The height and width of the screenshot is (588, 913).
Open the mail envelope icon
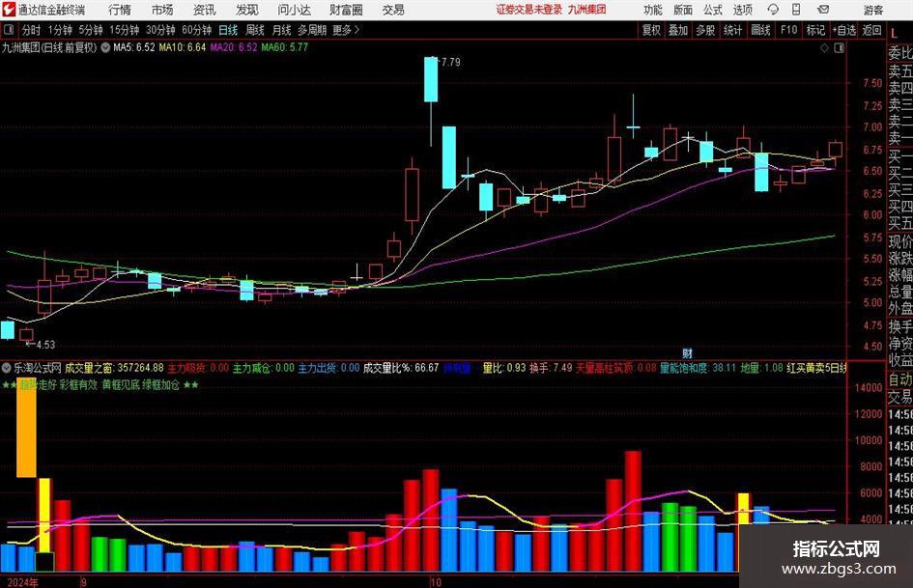point(823,10)
